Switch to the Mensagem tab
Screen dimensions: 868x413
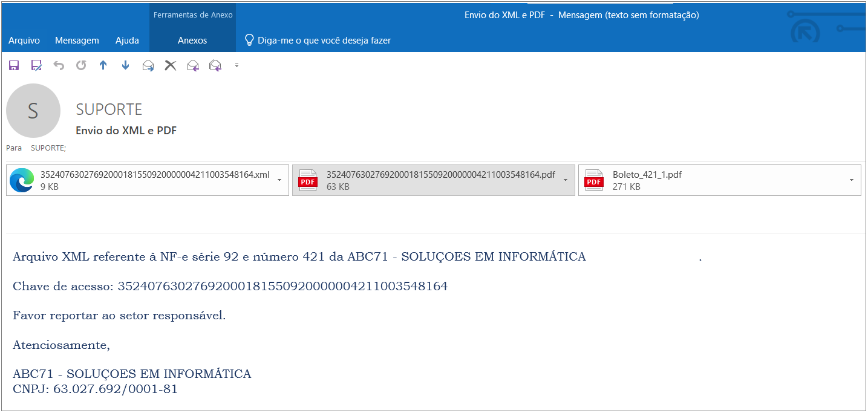point(77,41)
